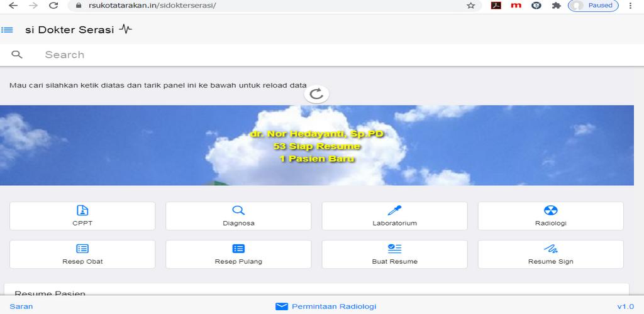Click the dr. Nor Hedayanti, Sp.PD banner text
The width and height of the screenshot is (644, 314).
317,134
